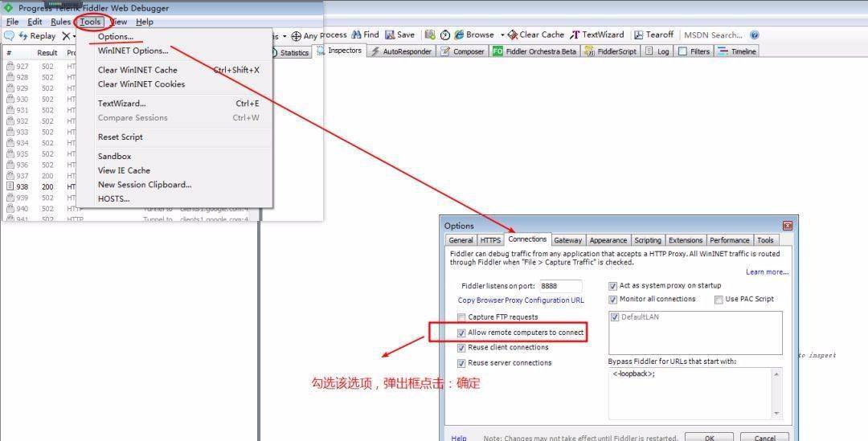This screenshot has width=868, height=441.
Task: Click the Help link in Options dialog
Action: tap(459, 438)
